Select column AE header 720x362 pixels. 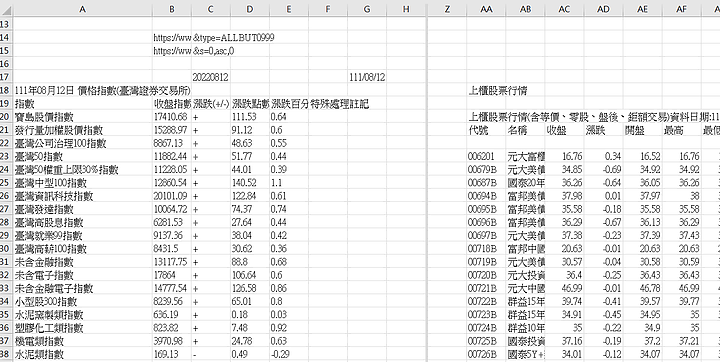point(642,8)
